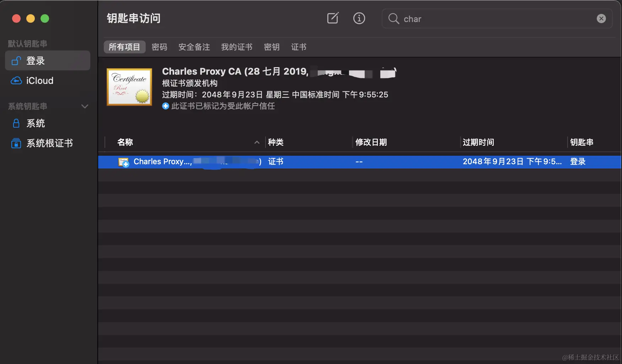622x364 pixels.
Task: Click the 登录 keychain cell in Charles row
Action: 578,162
